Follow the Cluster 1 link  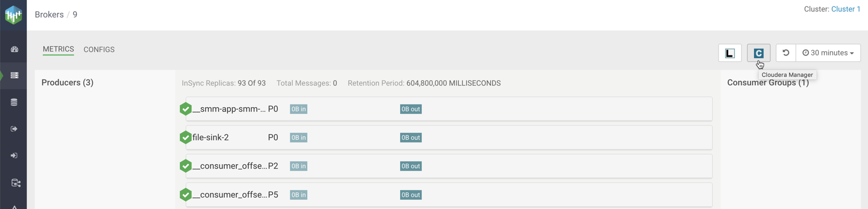tap(846, 9)
